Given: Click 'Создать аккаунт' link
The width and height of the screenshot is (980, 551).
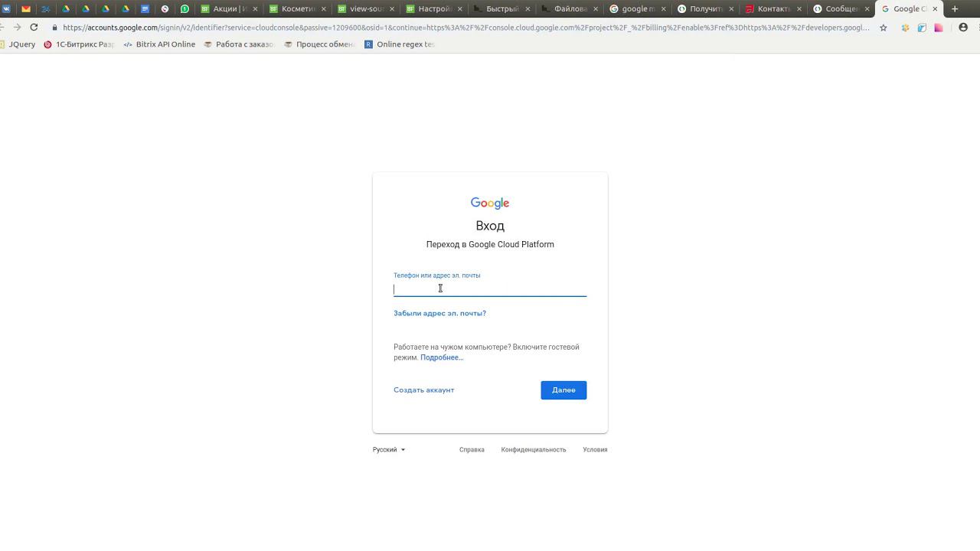Looking at the screenshot, I should click(424, 390).
